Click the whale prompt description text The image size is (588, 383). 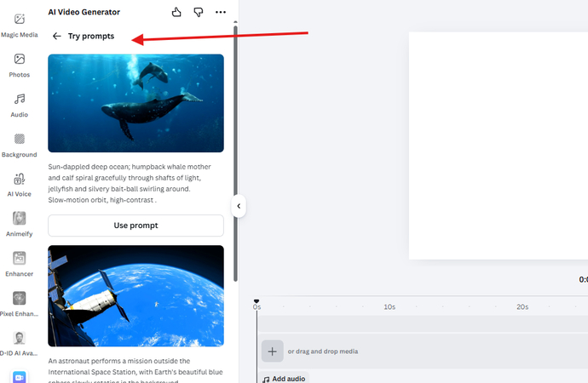point(130,183)
